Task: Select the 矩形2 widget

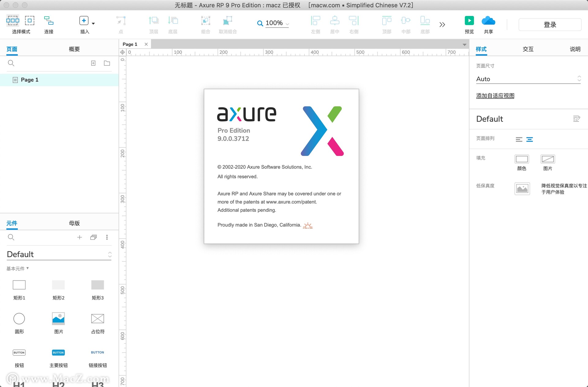Action: [58, 289]
